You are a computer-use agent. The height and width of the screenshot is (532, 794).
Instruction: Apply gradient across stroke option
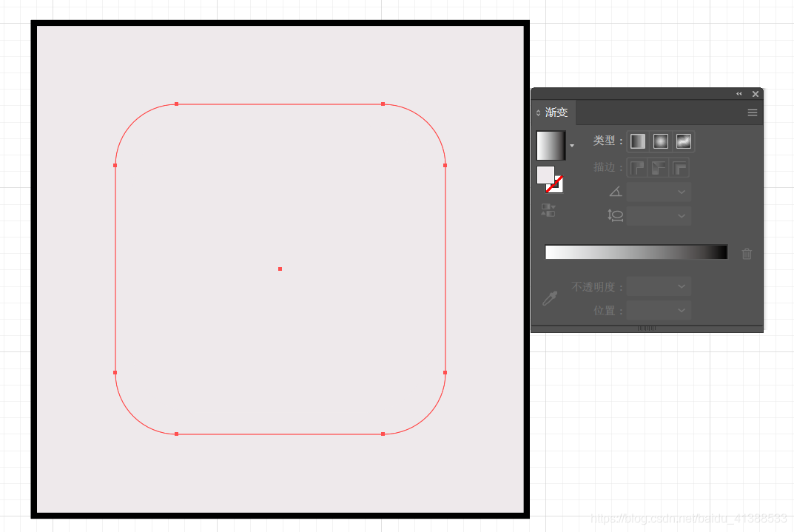click(x=679, y=167)
